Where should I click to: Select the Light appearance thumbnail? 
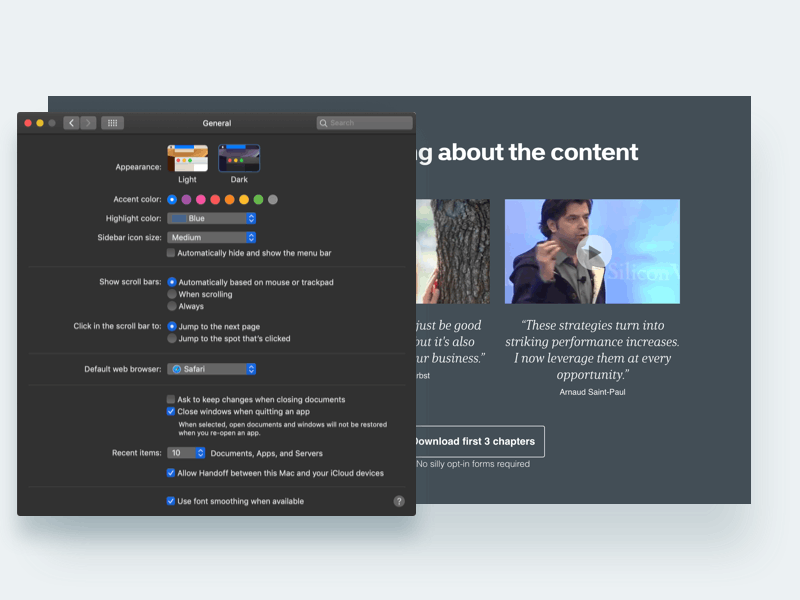click(187, 157)
